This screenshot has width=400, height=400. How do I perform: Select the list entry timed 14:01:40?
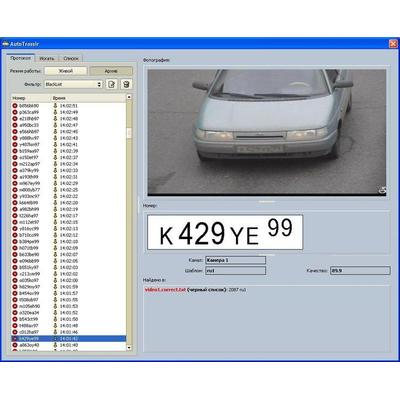(69, 345)
